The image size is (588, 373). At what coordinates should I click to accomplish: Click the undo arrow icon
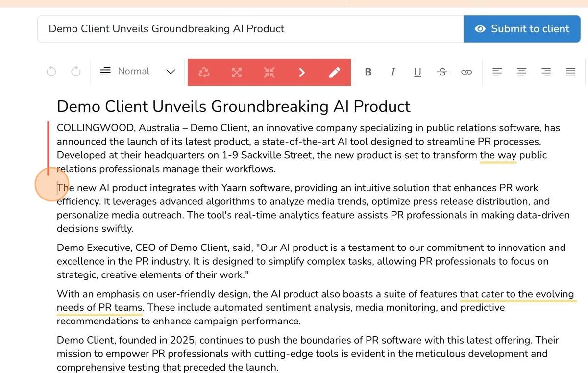51,72
